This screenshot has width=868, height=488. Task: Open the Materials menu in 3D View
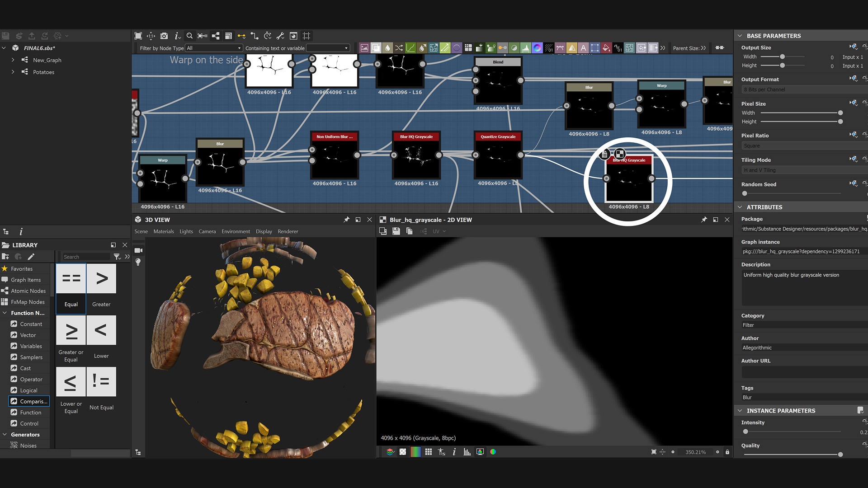(164, 231)
